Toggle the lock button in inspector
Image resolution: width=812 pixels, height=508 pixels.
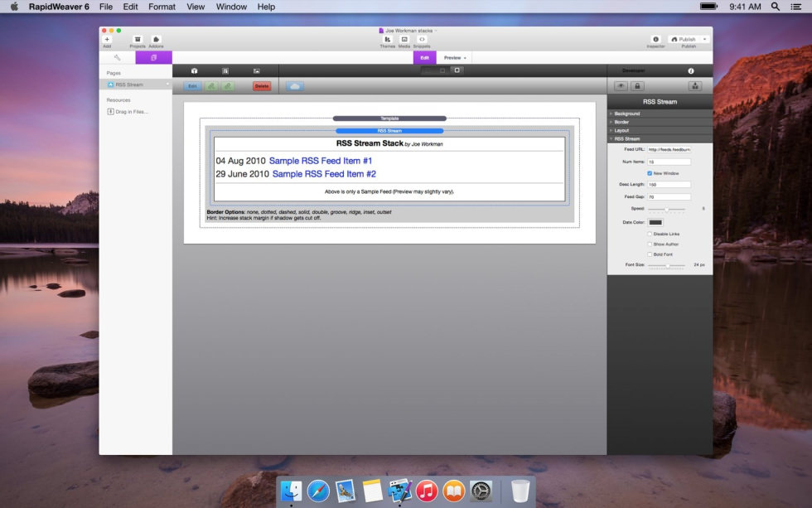(637, 86)
